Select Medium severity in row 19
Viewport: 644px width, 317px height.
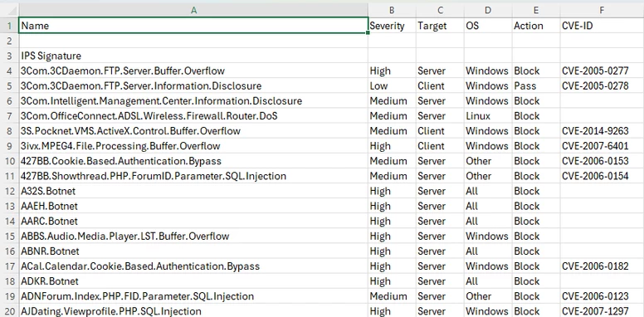pyautogui.click(x=392, y=296)
